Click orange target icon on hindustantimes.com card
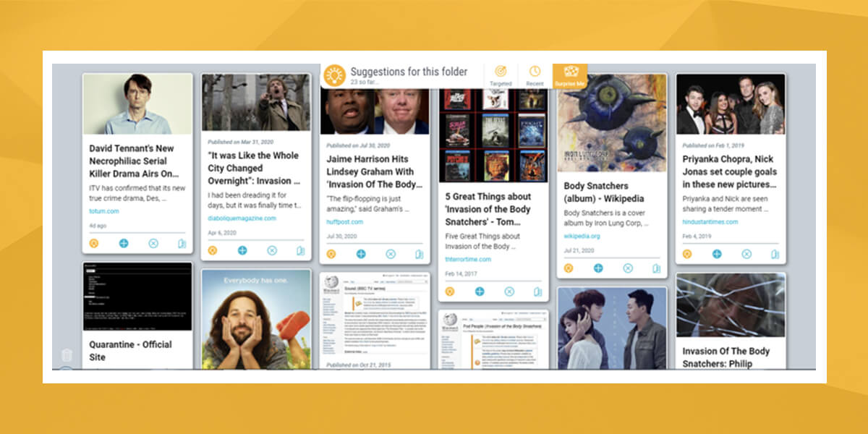 click(686, 254)
